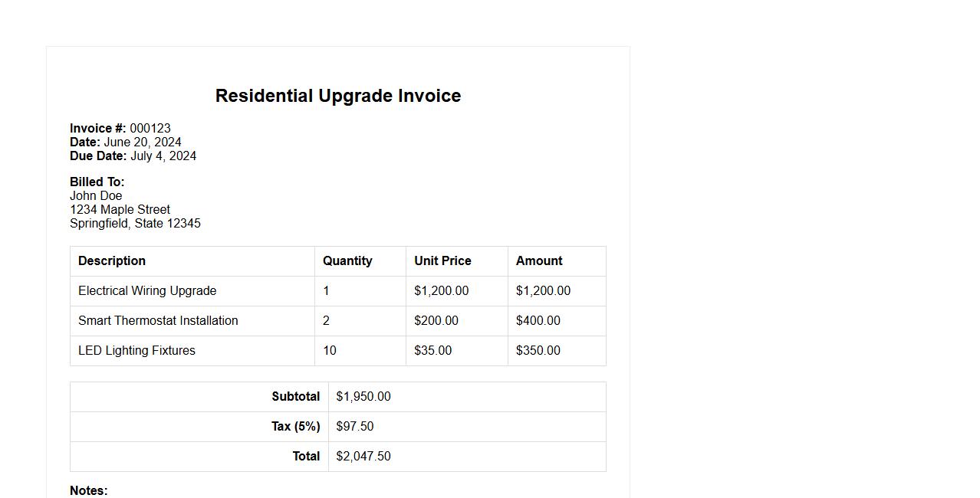Click the Smart Thermostat Installation cell

tap(158, 321)
